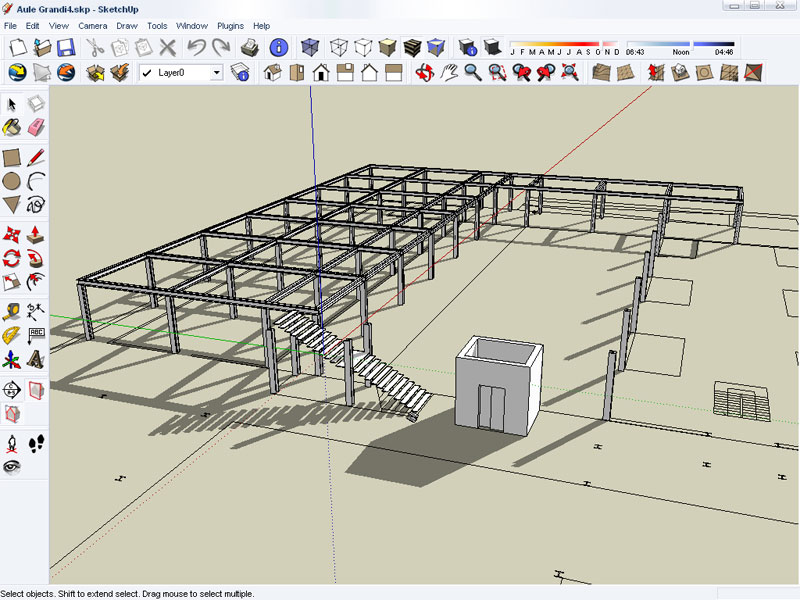The image size is (800, 600).
Task: Select the Eraser tool
Action: click(36, 127)
